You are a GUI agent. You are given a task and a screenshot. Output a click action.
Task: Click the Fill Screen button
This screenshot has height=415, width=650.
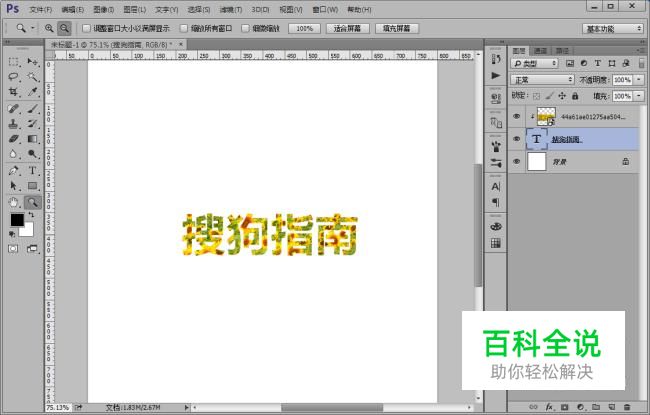pyautogui.click(x=397, y=29)
